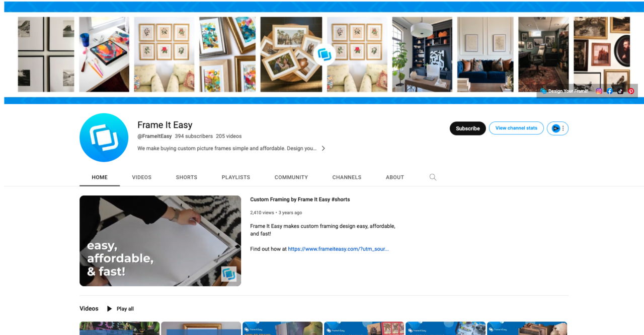Image resolution: width=644 pixels, height=335 pixels.
Task: Open the three-dot more options menu
Action: point(562,128)
